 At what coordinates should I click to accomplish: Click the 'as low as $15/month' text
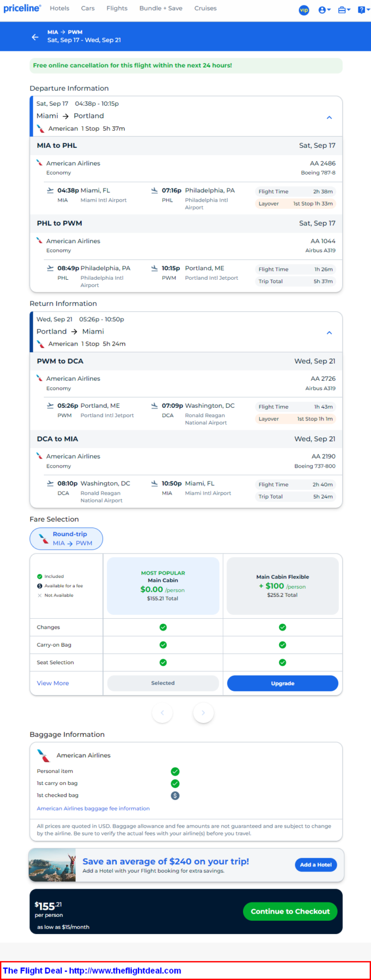63,927
